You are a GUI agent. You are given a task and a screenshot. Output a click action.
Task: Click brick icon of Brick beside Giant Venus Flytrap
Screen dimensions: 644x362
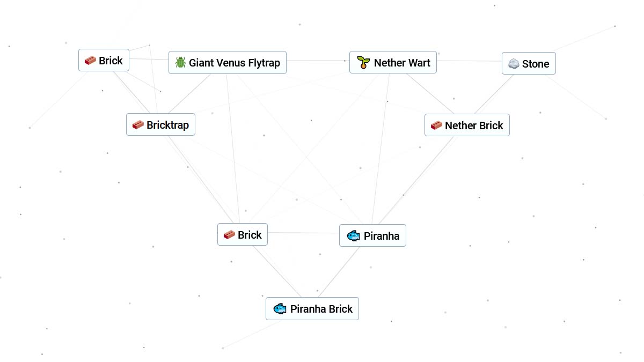[90, 61]
